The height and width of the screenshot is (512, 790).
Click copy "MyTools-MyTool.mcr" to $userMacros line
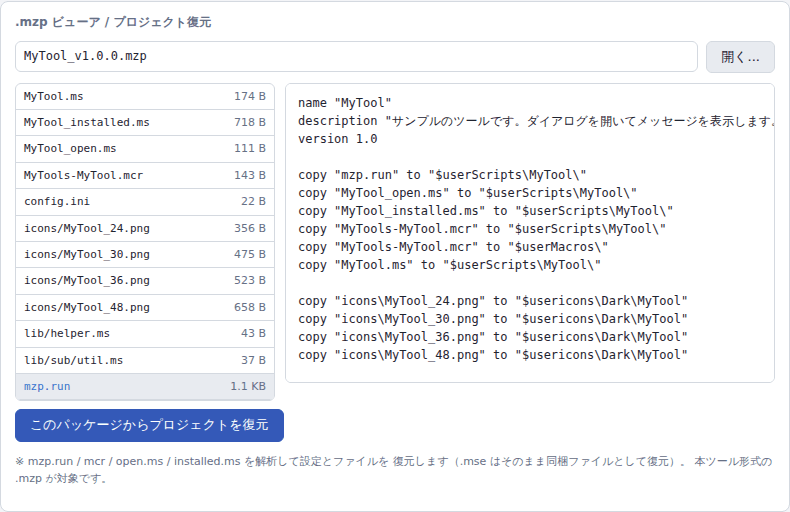coord(453,247)
